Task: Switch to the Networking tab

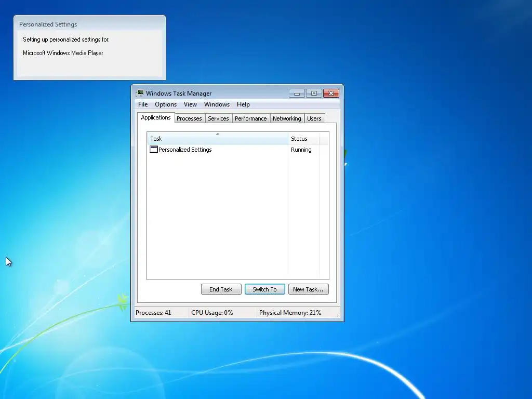Action: click(x=287, y=118)
